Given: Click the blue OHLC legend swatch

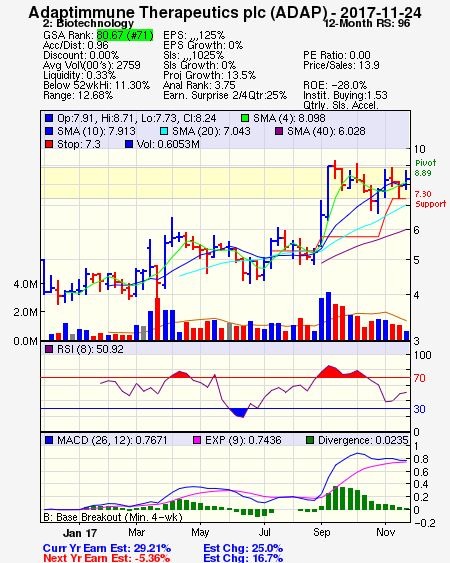Looking at the screenshot, I should pyautogui.click(x=49, y=118).
